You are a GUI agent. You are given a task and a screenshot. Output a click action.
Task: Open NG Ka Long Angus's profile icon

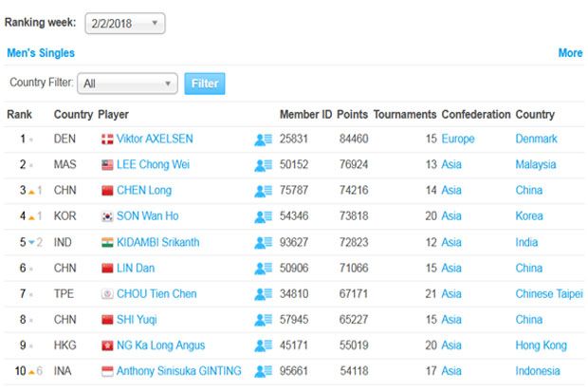[264, 345]
